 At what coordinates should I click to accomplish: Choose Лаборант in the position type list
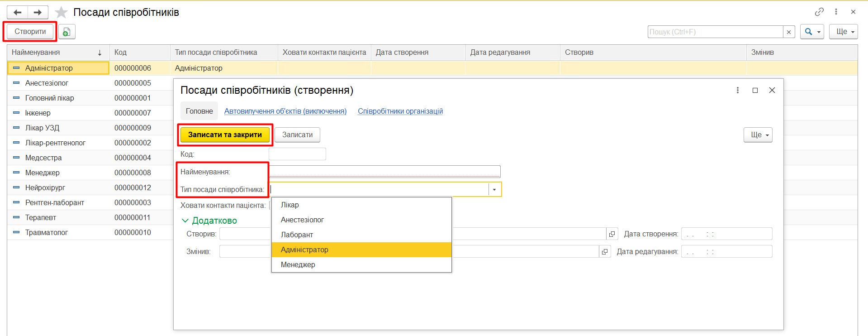click(x=297, y=235)
